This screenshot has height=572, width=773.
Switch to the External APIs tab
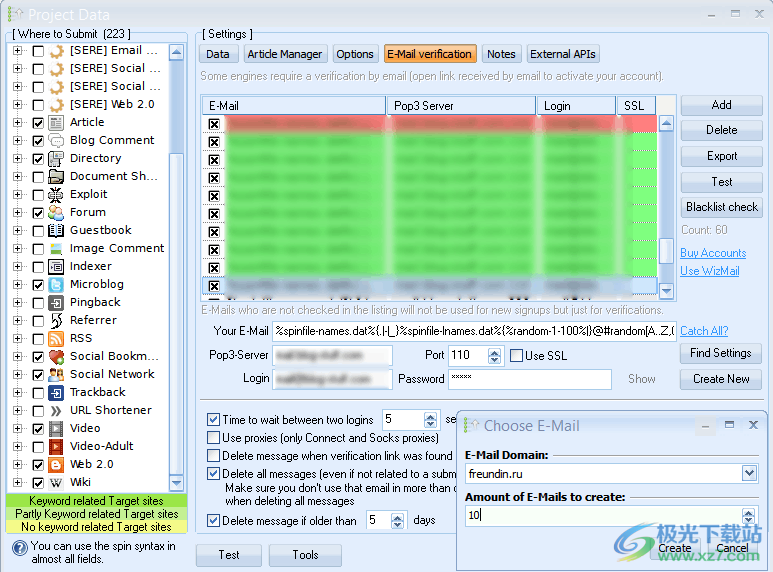pos(563,54)
